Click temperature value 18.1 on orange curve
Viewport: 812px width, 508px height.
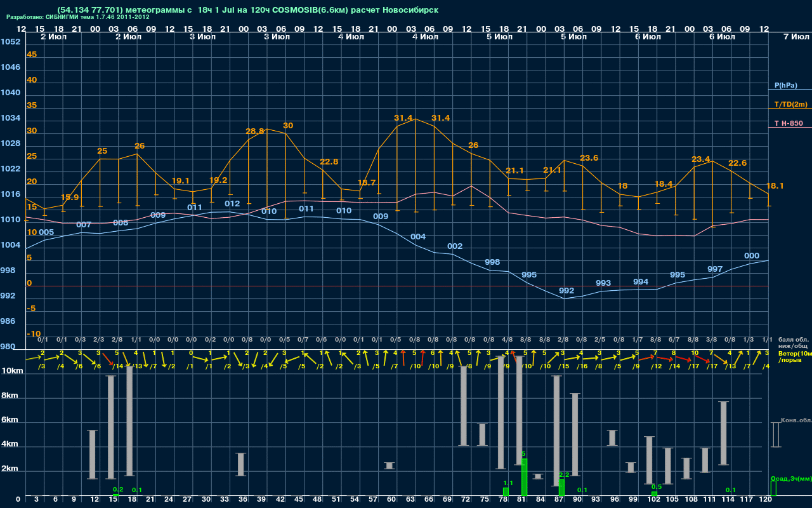point(775,186)
